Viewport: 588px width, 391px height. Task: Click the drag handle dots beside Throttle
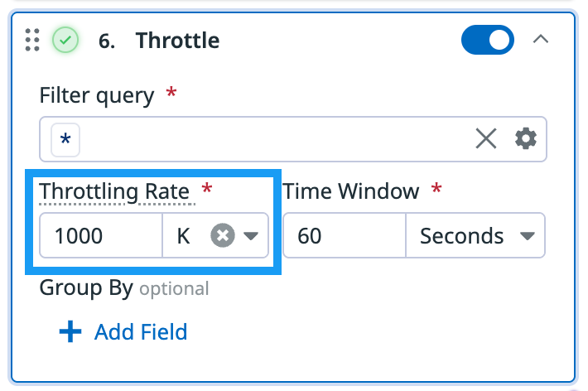coord(32,40)
